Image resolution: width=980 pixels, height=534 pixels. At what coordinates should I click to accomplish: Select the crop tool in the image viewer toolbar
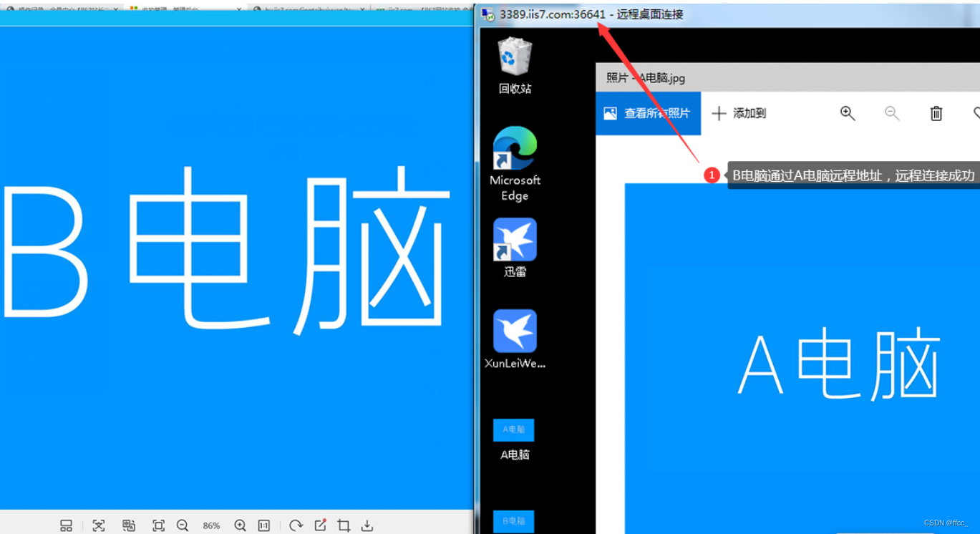point(344,525)
